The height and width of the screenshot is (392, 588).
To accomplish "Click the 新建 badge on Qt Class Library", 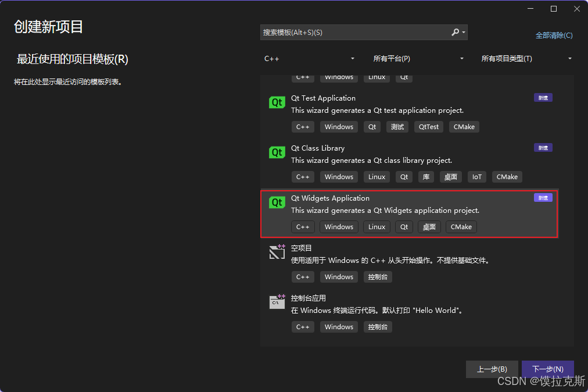I will pyautogui.click(x=543, y=148).
